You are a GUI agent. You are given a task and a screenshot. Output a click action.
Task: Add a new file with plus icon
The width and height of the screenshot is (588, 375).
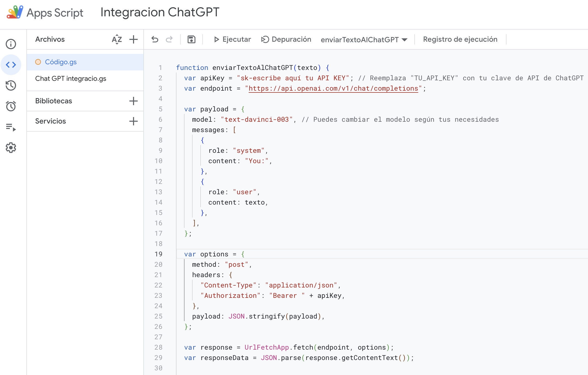(x=134, y=39)
